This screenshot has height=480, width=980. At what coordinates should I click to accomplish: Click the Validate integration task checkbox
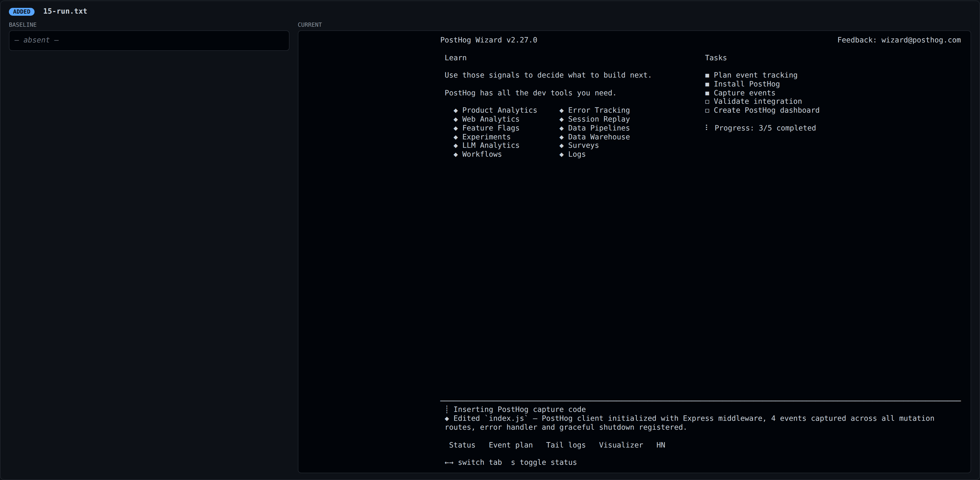click(x=707, y=102)
